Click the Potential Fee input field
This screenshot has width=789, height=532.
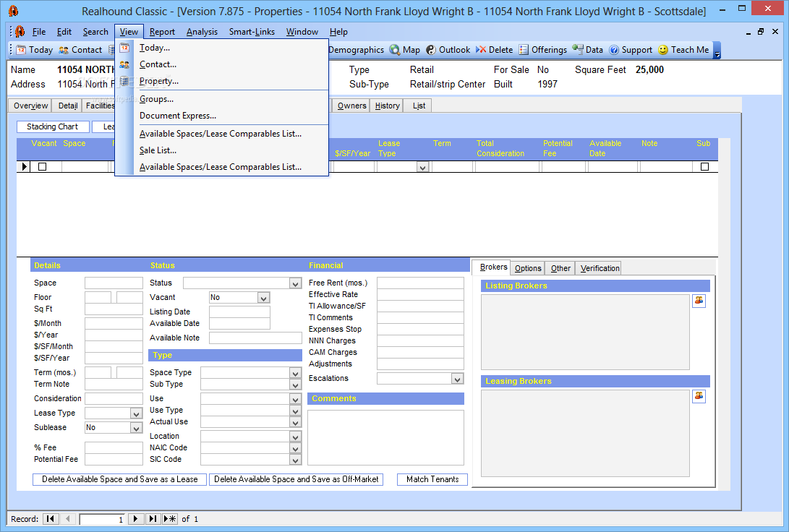tap(114, 460)
